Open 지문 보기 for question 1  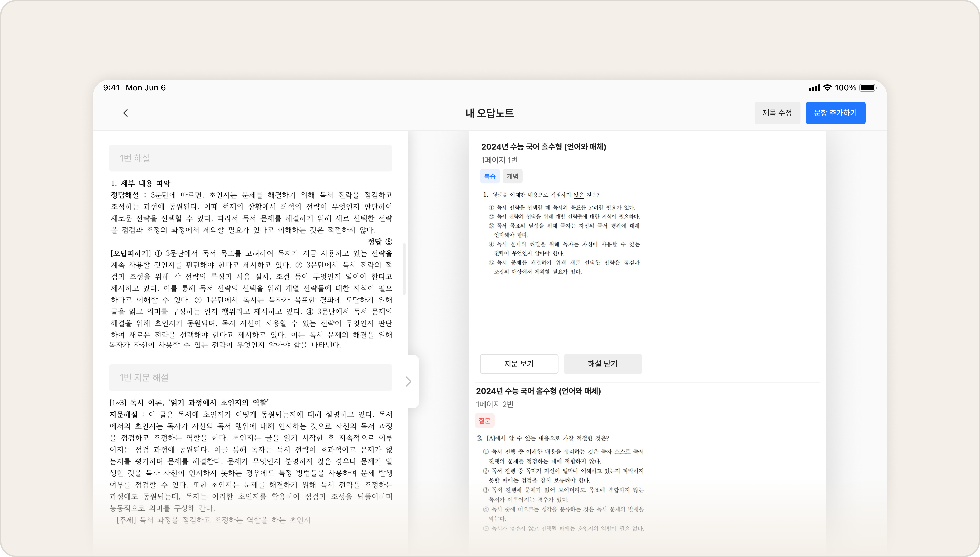(519, 363)
